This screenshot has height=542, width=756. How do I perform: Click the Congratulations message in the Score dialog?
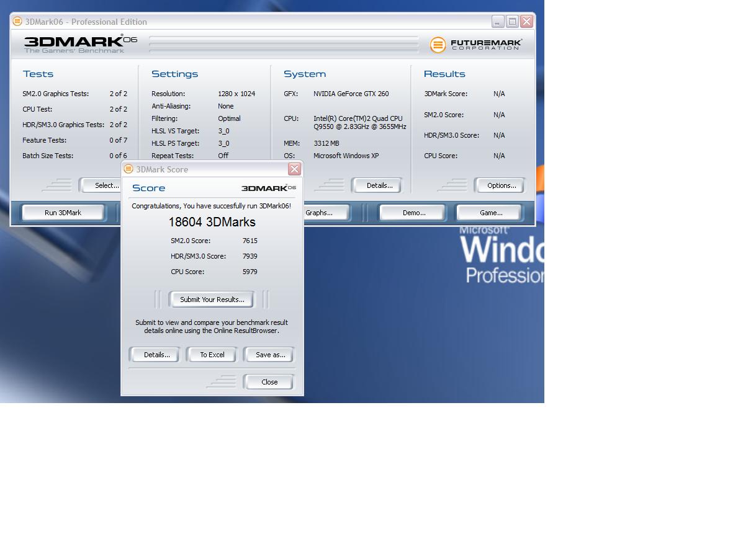click(x=211, y=206)
